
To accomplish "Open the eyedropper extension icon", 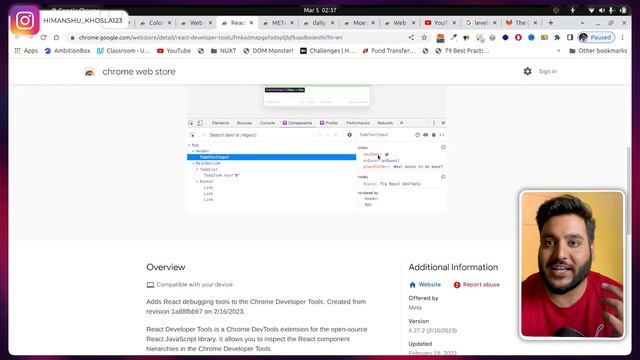I will coord(453,38).
